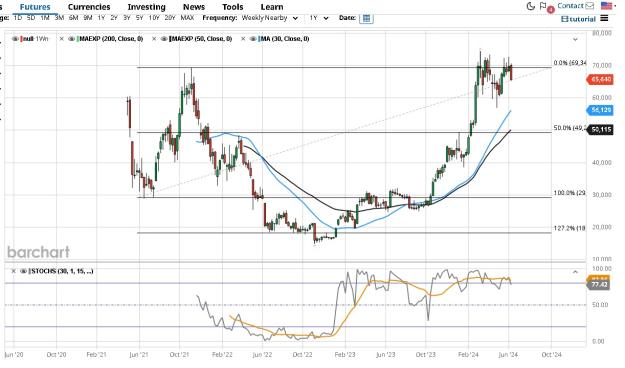Viewport: 625px width, 368px height.
Task: Set chart range to 20Y
Action: tap(170, 18)
